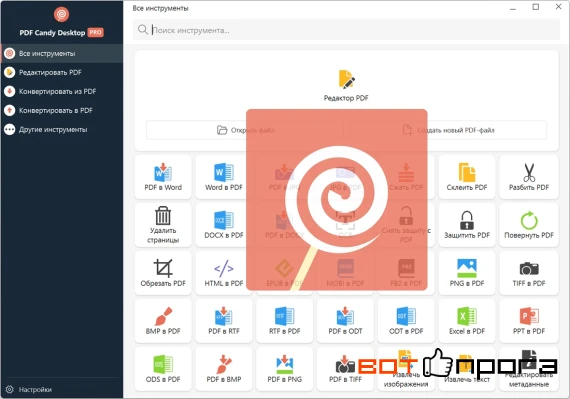This screenshot has height=399, width=570.
Task: Select the HTML в PDF converter
Action: pos(224,273)
